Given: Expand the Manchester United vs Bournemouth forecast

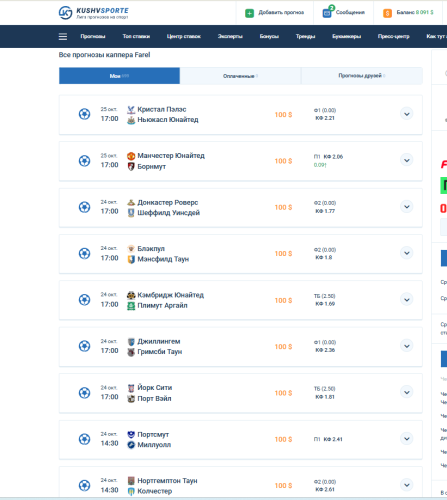Looking at the screenshot, I should 407,160.
